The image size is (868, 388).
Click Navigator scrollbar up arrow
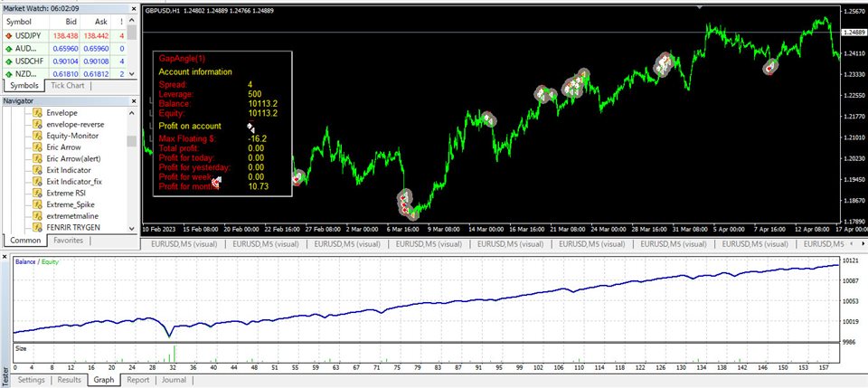point(132,113)
